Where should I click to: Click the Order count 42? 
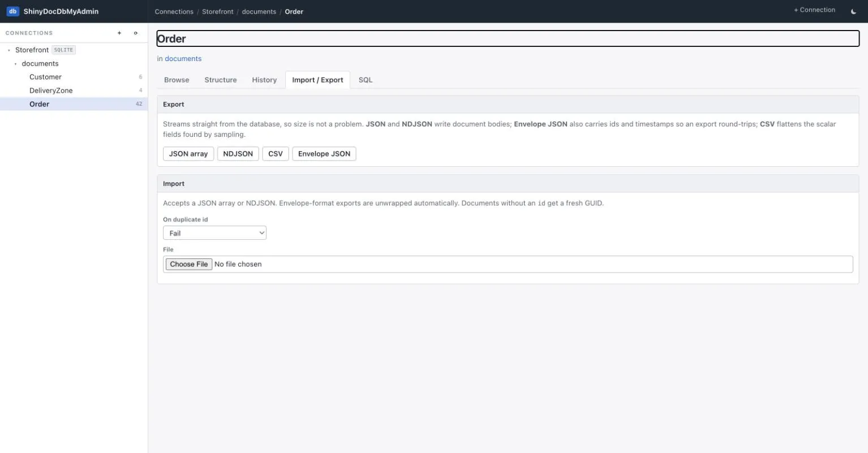(x=139, y=104)
